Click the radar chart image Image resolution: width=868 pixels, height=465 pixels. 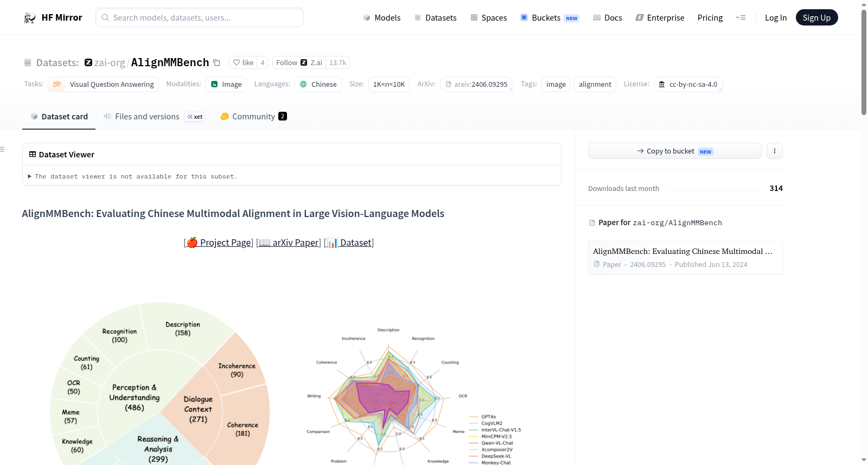click(x=413, y=396)
